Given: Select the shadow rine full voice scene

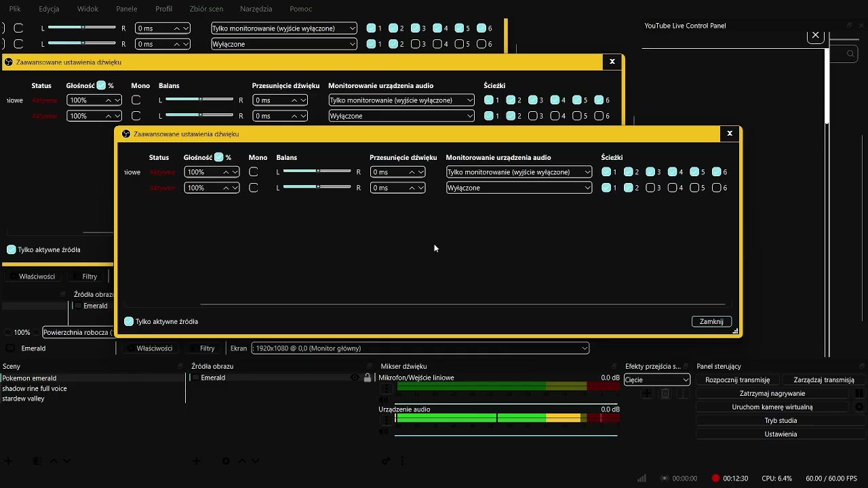Looking at the screenshot, I should tap(35, 388).
